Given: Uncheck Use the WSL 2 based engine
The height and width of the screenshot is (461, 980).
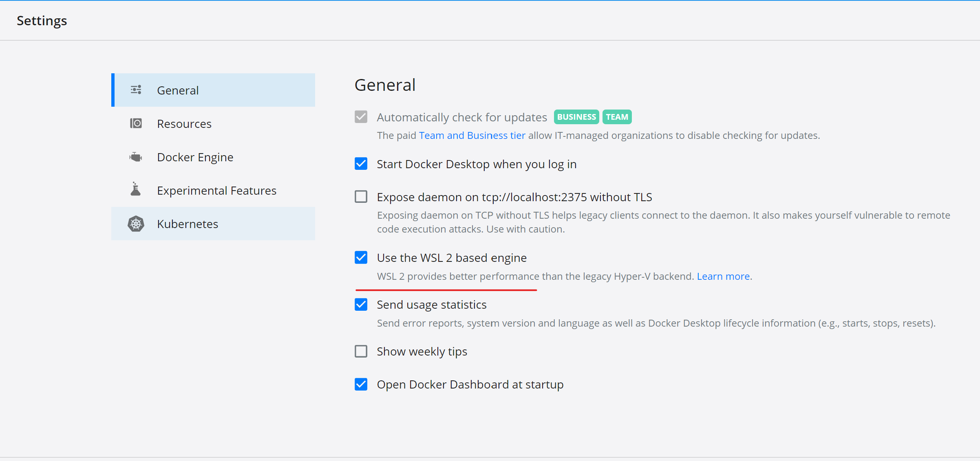Looking at the screenshot, I should [361, 257].
